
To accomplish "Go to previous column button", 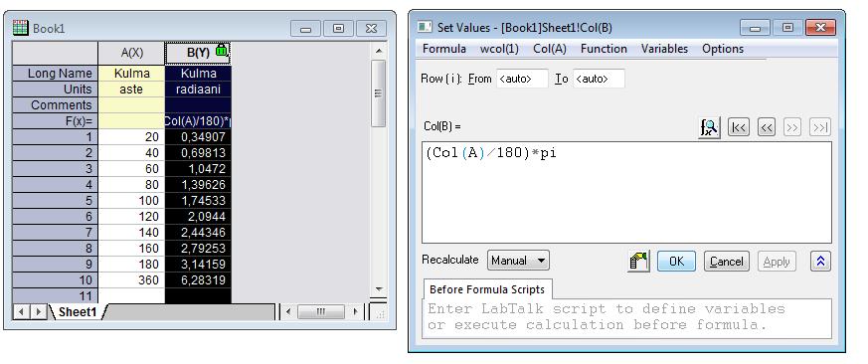I will coord(767,127).
